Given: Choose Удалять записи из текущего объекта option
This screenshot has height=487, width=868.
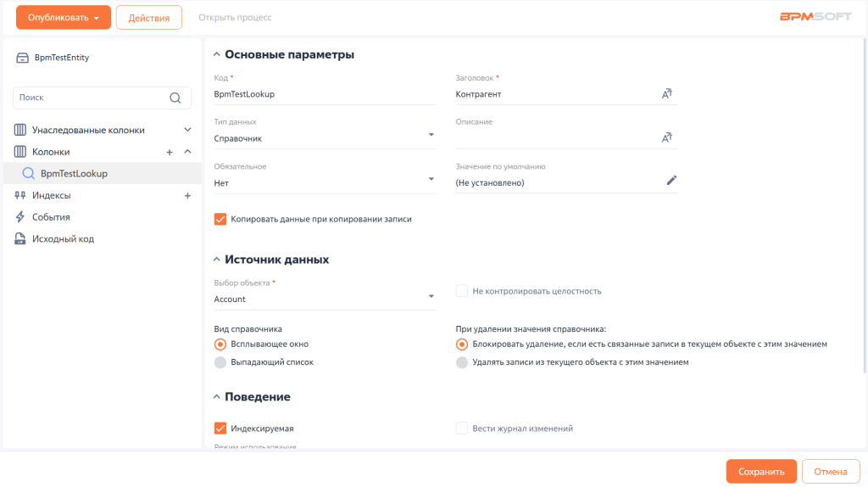Looking at the screenshot, I should [462, 362].
